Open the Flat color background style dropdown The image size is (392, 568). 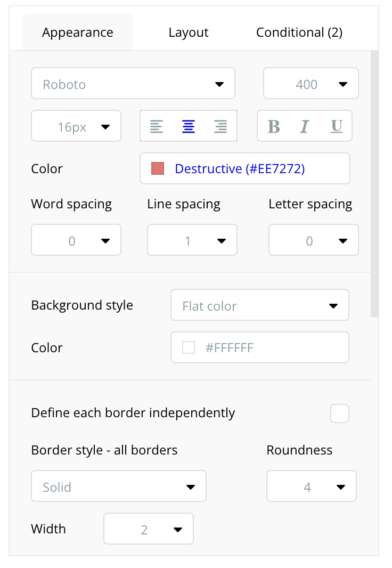pyautogui.click(x=260, y=306)
